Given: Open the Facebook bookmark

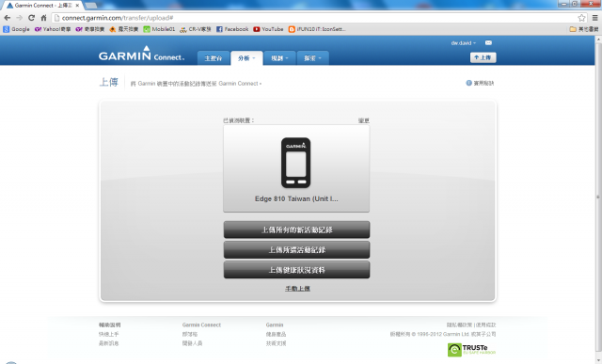Looking at the screenshot, I should click(232, 29).
